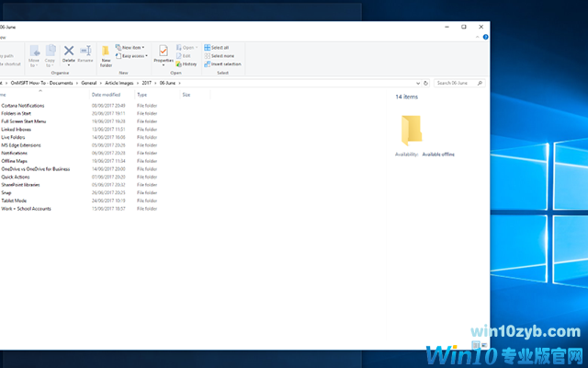Click the Move to icon
Image resolution: width=588 pixels, height=368 pixels.
[x=35, y=53]
